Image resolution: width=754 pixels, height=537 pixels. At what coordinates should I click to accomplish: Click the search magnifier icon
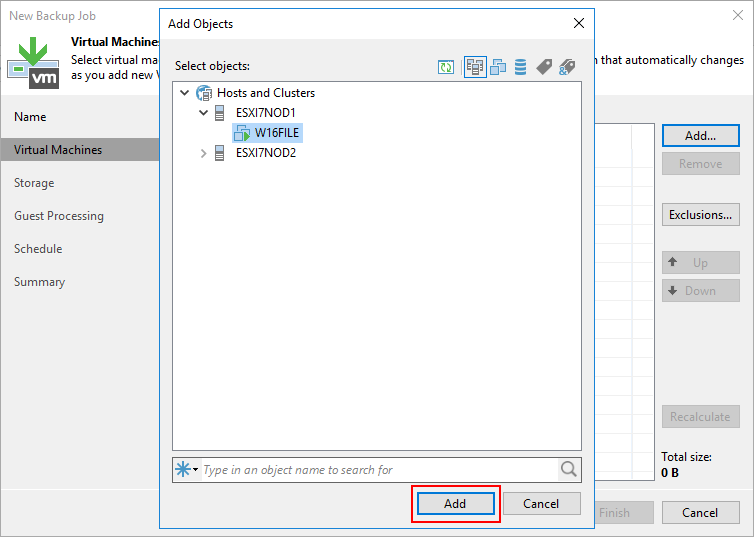click(x=568, y=470)
